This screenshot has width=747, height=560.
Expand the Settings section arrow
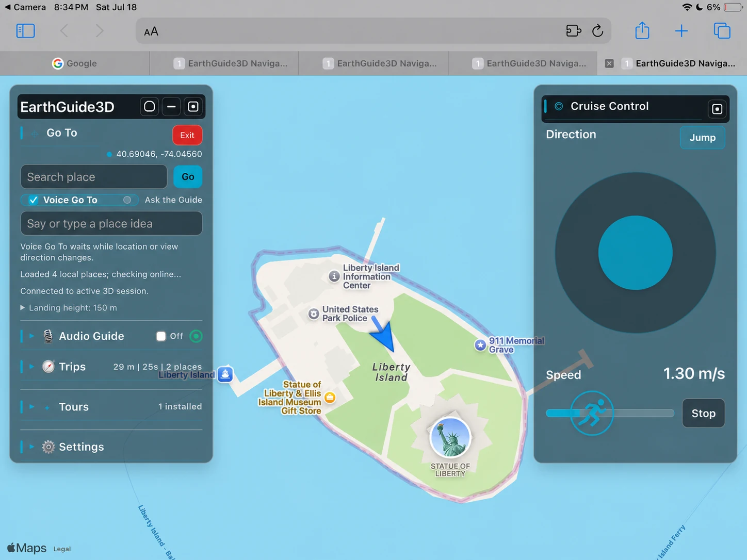pyautogui.click(x=31, y=447)
